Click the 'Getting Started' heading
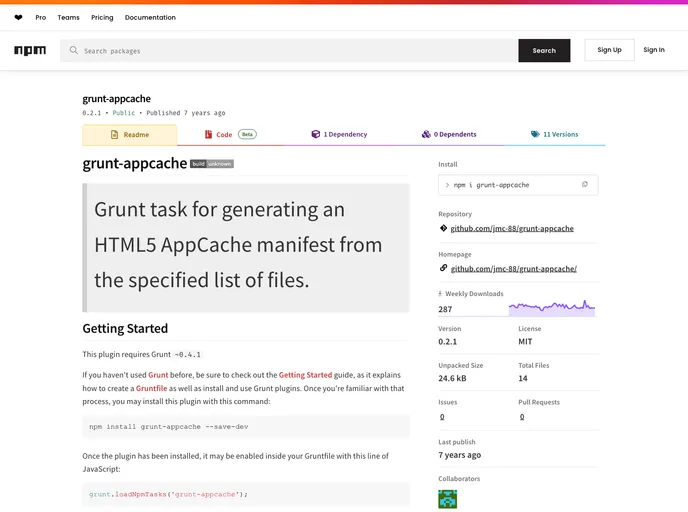This screenshot has width=688, height=512. 125,329
